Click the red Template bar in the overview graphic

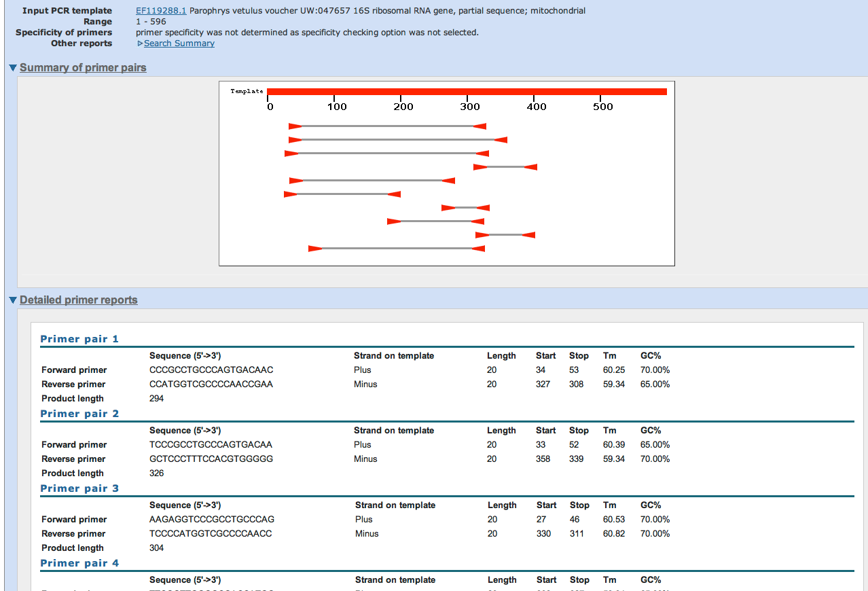point(469,90)
